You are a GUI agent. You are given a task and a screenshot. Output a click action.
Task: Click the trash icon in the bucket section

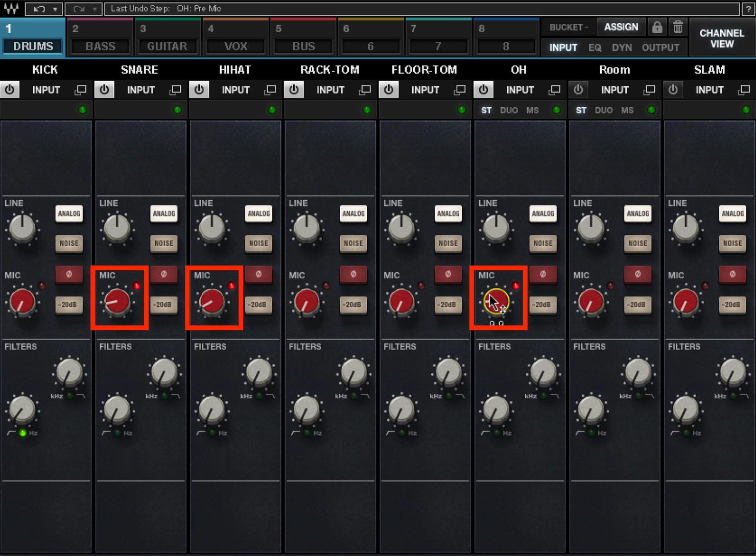tap(678, 27)
